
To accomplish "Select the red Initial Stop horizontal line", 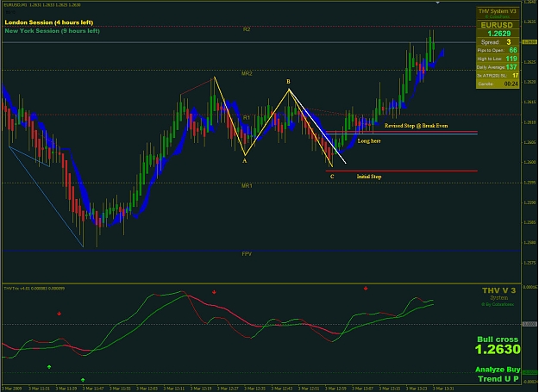I will pyautogui.click(x=402, y=171).
